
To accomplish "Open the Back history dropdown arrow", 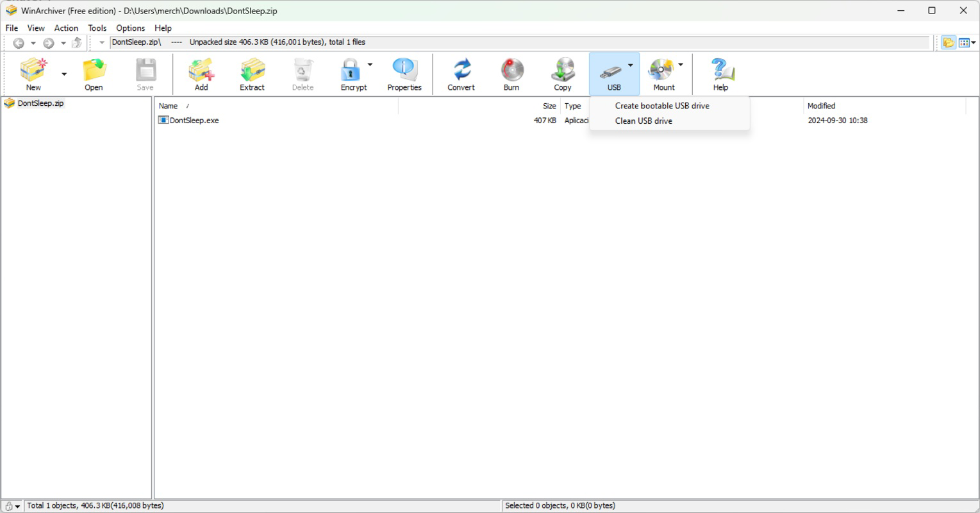I will tap(33, 43).
